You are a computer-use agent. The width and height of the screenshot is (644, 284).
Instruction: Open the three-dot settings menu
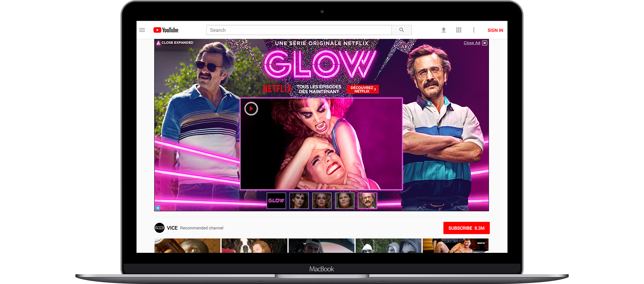tap(474, 30)
